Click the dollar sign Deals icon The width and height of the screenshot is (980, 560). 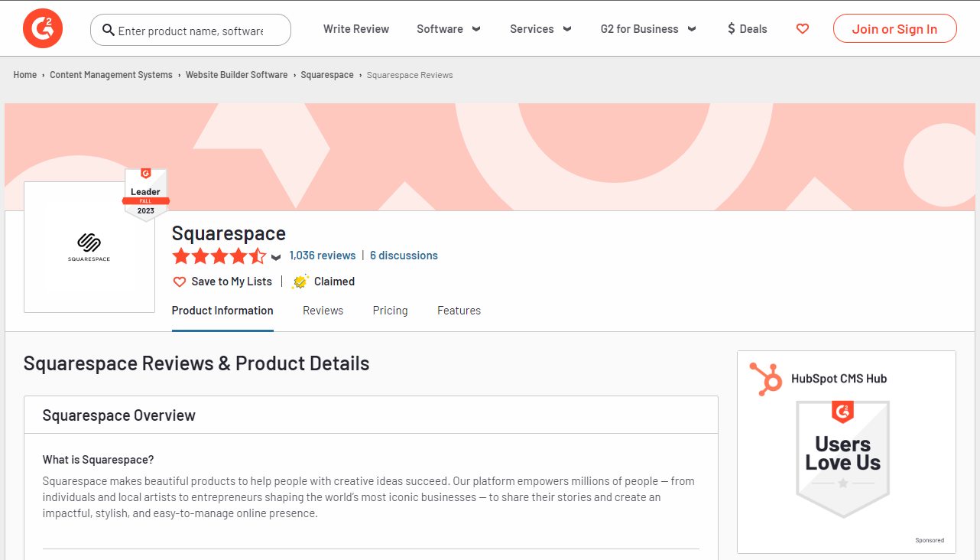pos(732,29)
